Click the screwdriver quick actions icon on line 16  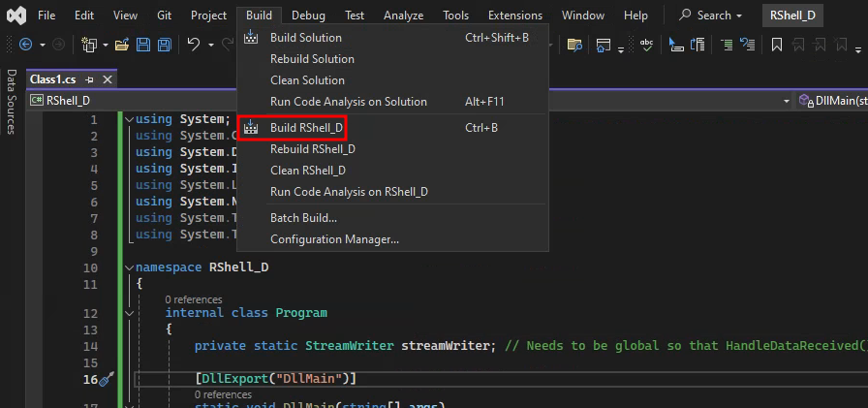pyautogui.click(x=107, y=379)
